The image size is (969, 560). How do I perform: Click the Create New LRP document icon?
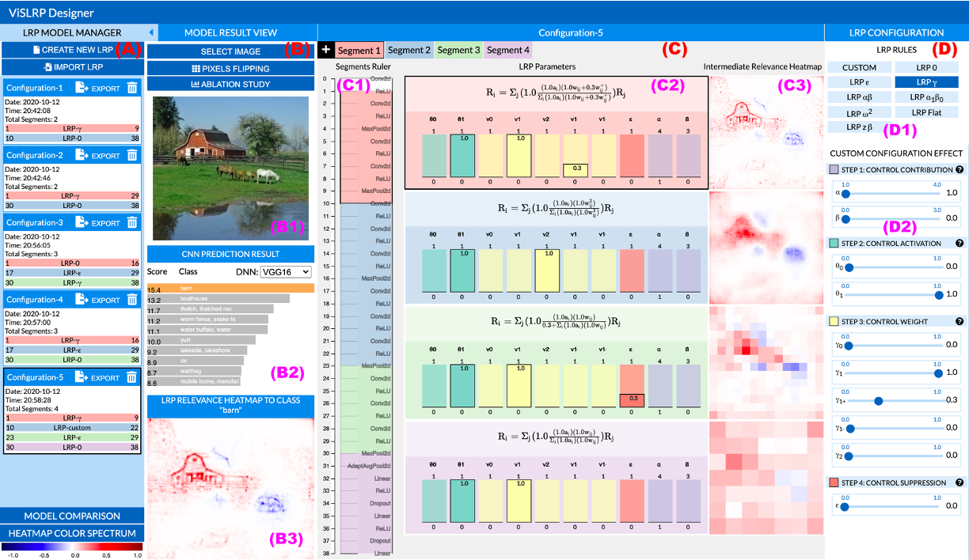(x=36, y=50)
